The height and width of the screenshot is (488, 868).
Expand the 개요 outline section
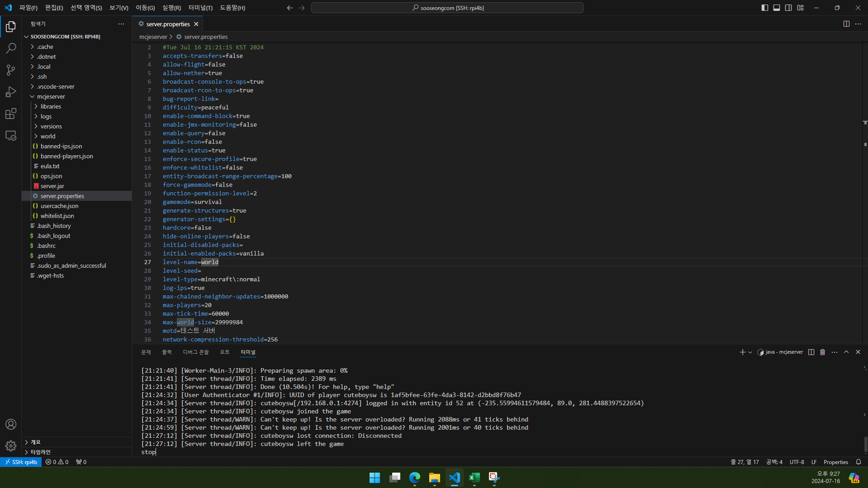tap(77, 442)
